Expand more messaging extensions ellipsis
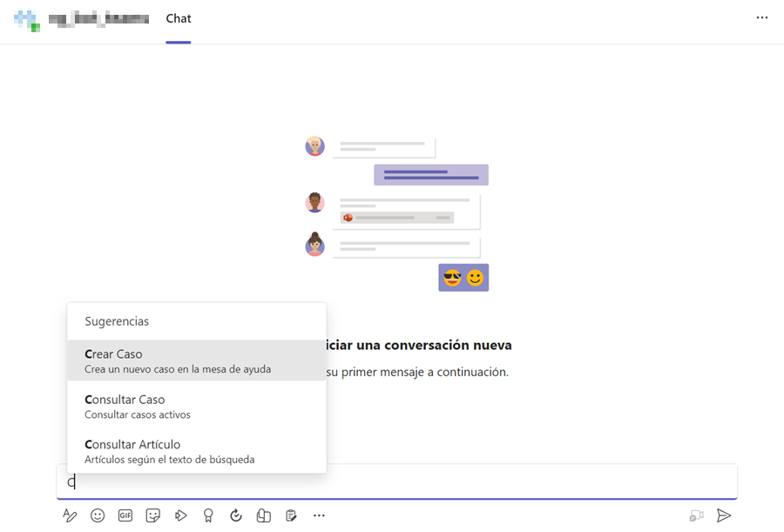 click(319, 515)
